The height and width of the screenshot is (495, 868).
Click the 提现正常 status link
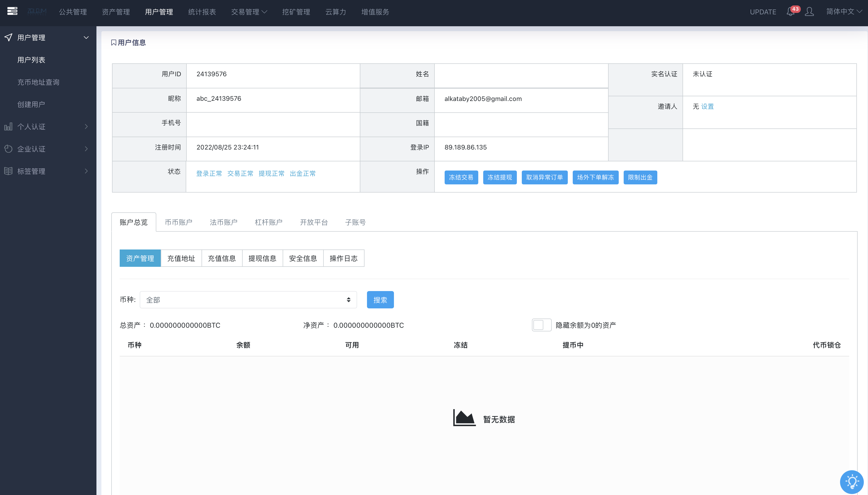pyautogui.click(x=272, y=173)
